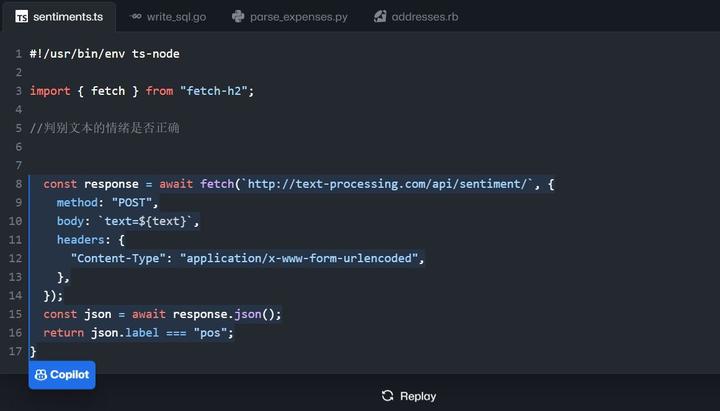
Task: Click the text-processing.com API URL
Action: (390, 184)
